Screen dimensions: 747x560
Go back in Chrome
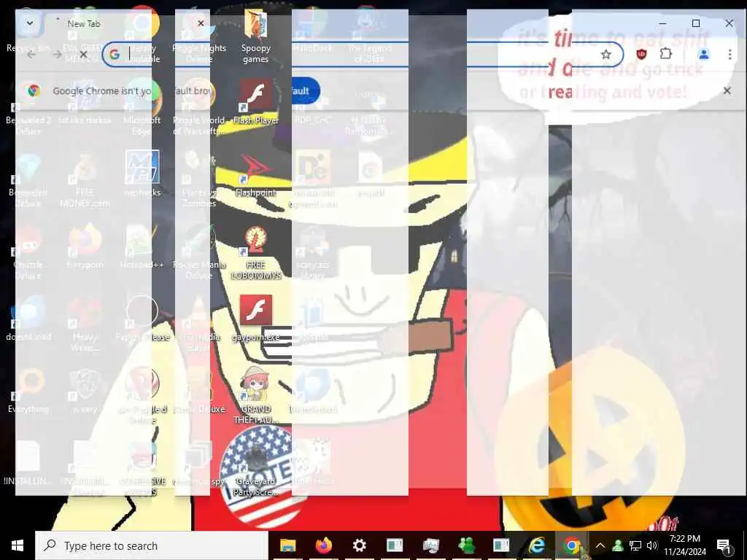32,55
